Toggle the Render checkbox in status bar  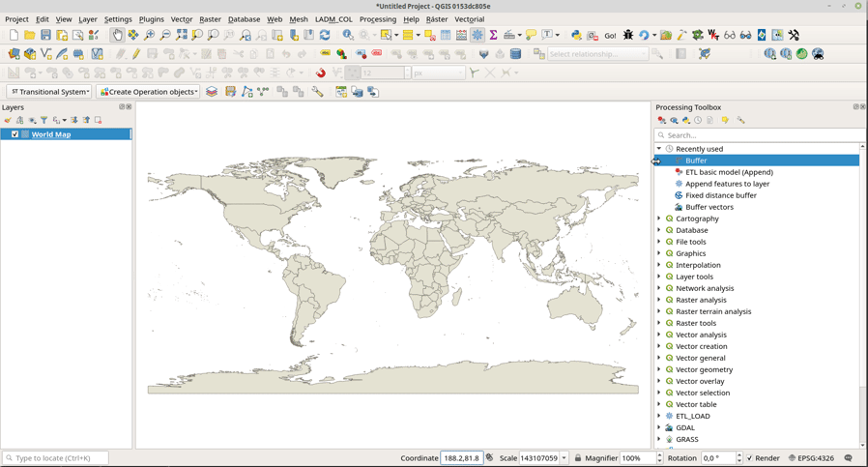pyautogui.click(x=749, y=458)
